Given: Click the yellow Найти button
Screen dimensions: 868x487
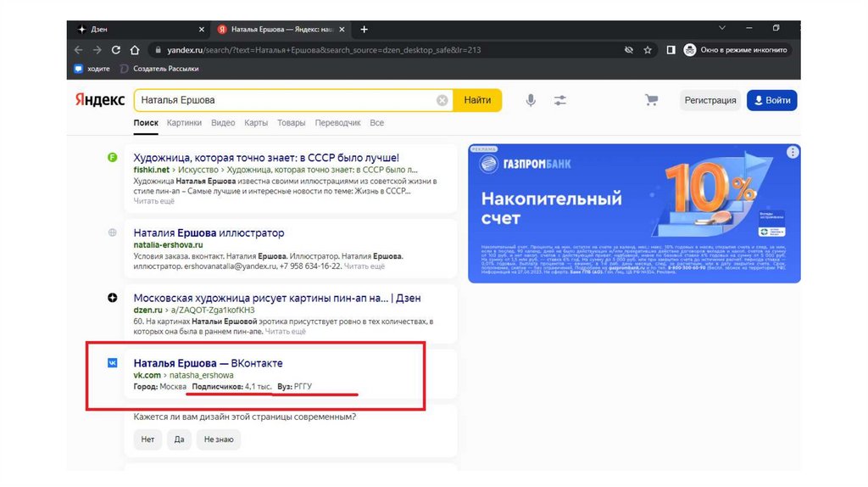Looking at the screenshot, I should pos(477,100).
